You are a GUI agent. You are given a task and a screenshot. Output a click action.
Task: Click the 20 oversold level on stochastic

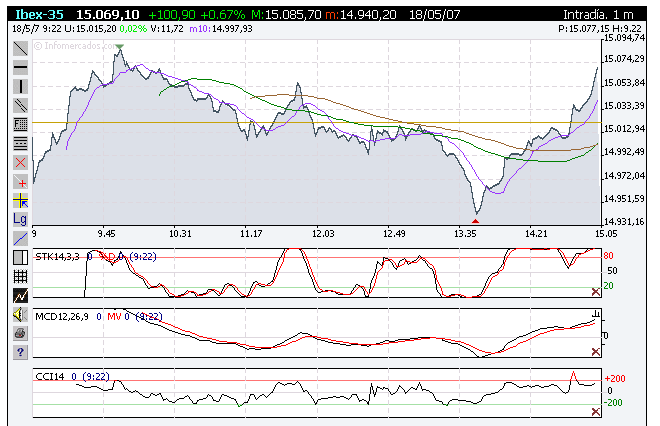(x=608, y=286)
